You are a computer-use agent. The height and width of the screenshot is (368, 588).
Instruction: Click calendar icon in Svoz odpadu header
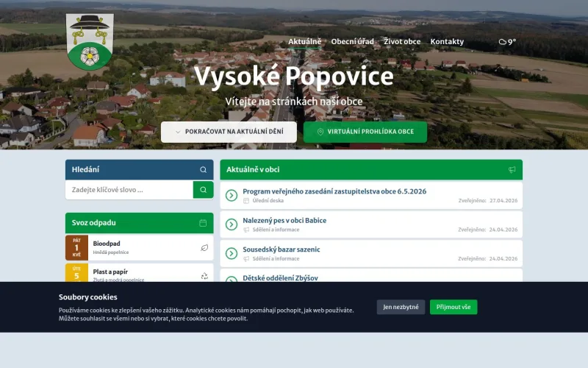203,223
